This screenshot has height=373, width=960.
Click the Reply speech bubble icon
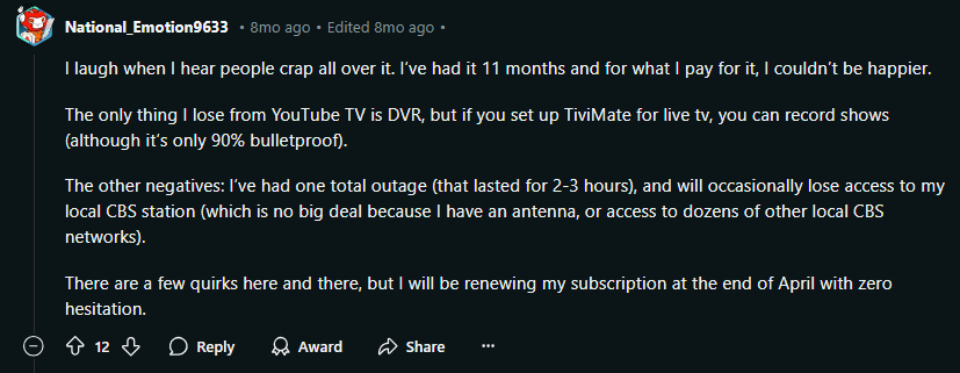(x=178, y=347)
